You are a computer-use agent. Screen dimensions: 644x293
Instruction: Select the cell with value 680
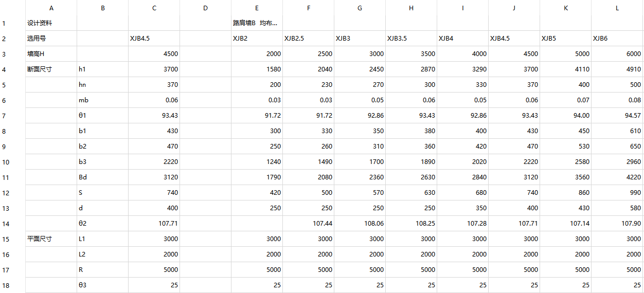462,193
